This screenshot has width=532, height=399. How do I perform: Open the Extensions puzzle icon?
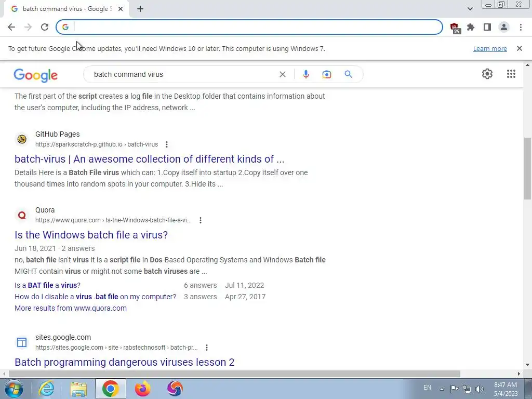[471, 27]
